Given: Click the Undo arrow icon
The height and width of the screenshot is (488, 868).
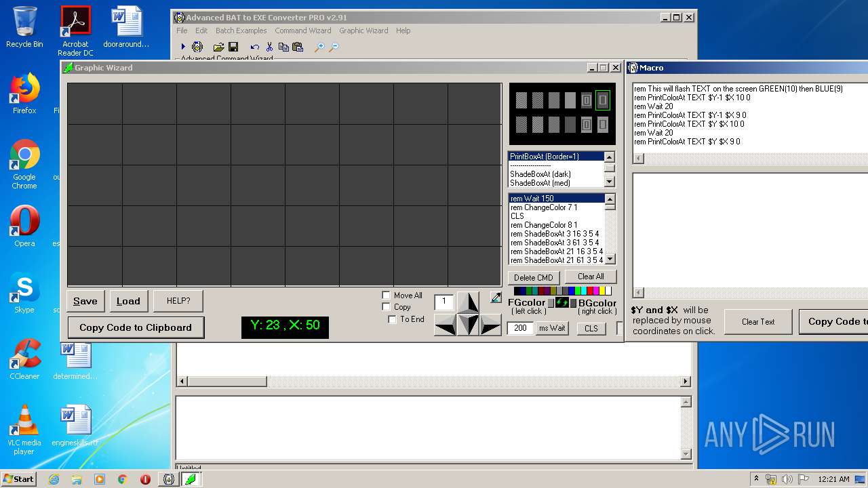Looking at the screenshot, I should click(x=254, y=47).
